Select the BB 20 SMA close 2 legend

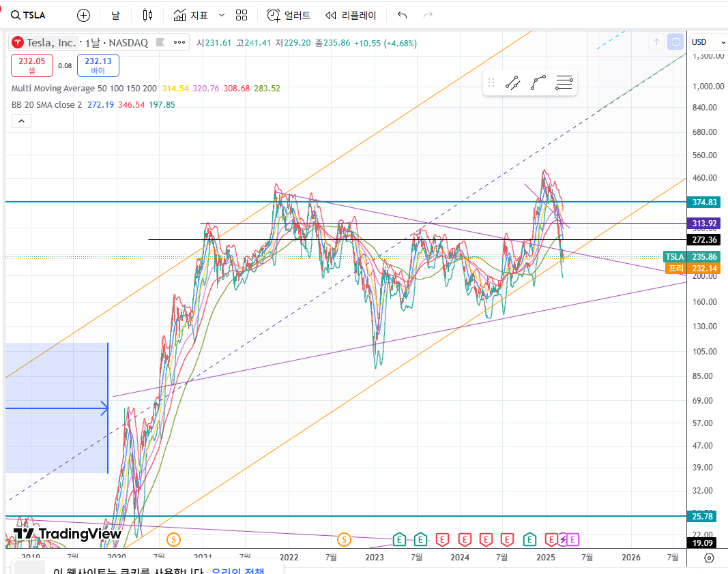[x=46, y=105]
